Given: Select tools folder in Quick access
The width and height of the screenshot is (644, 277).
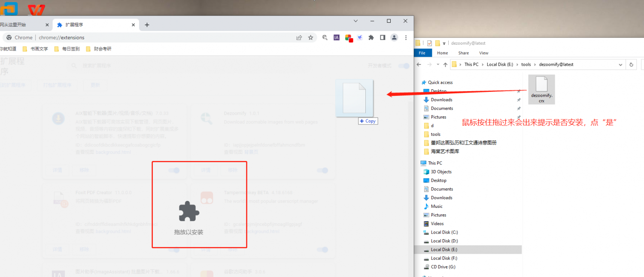Looking at the screenshot, I should [x=435, y=134].
